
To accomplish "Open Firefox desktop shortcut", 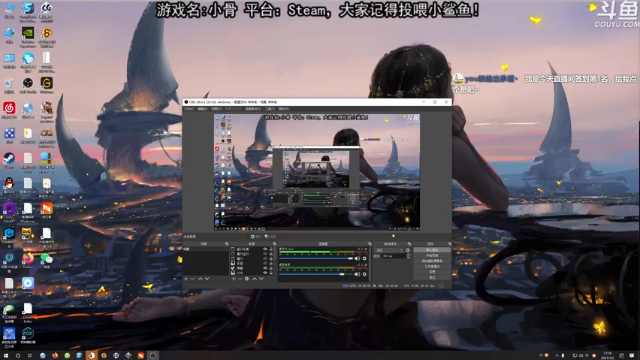I will (28, 260).
